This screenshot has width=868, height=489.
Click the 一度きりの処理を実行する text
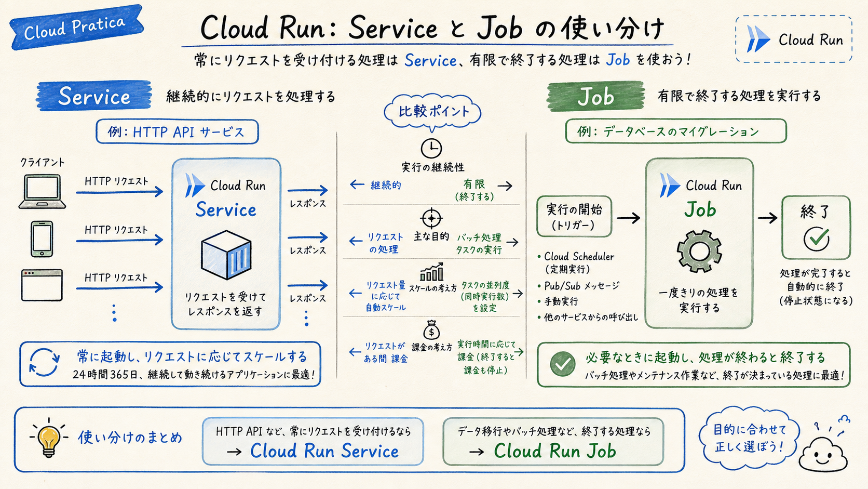point(699,300)
